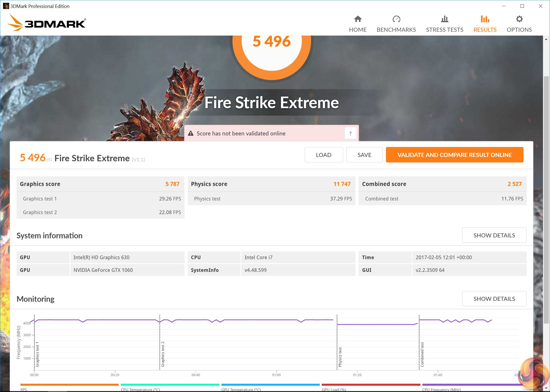Go to the STRESS TESTS tab label
The height and width of the screenshot is (392, 550).
444,30
